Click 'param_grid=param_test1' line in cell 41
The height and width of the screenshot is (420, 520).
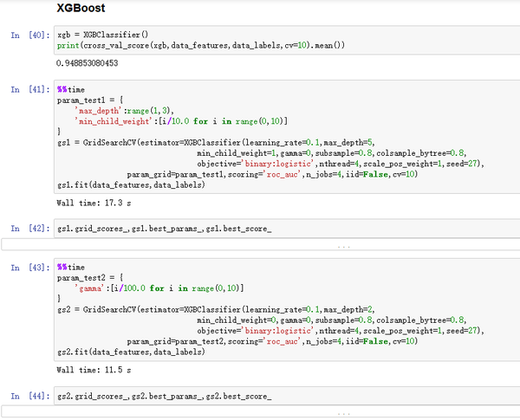(x=272, y=174)
